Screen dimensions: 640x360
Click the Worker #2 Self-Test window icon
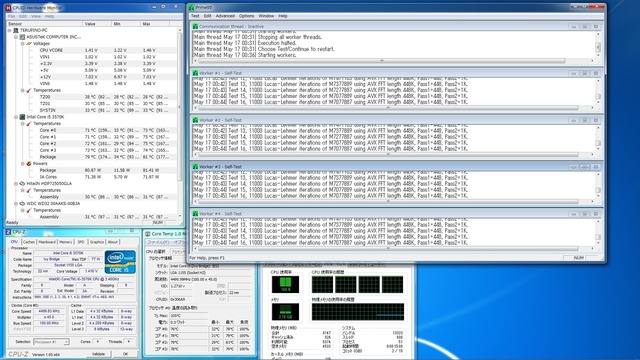coord(196,120)
